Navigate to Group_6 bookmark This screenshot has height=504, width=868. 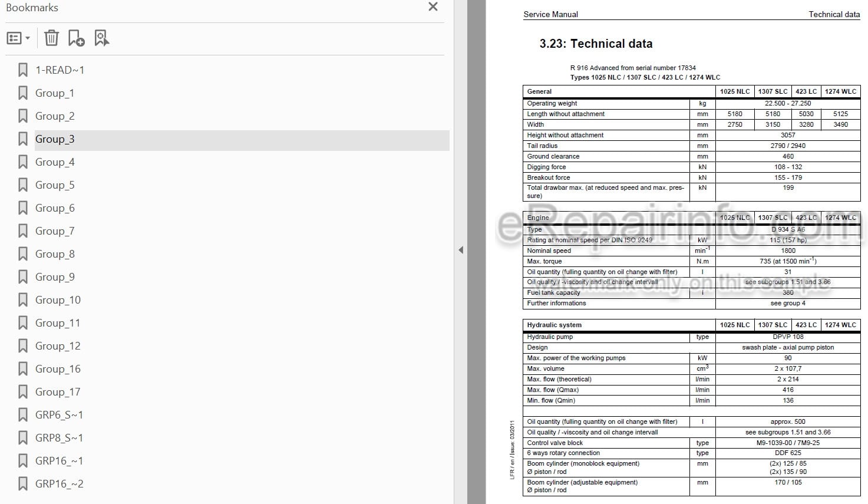(x=55, y=208)
